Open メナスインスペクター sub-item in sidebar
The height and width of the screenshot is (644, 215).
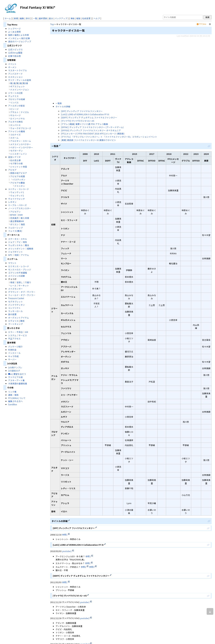coord(21,144)
